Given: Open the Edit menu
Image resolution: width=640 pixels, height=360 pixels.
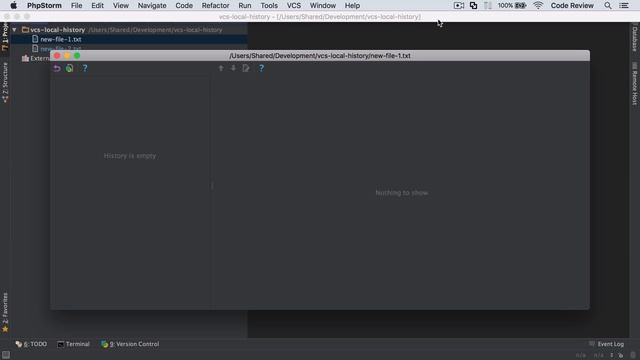Looking at the screenshot, I should tap(97, 6).
